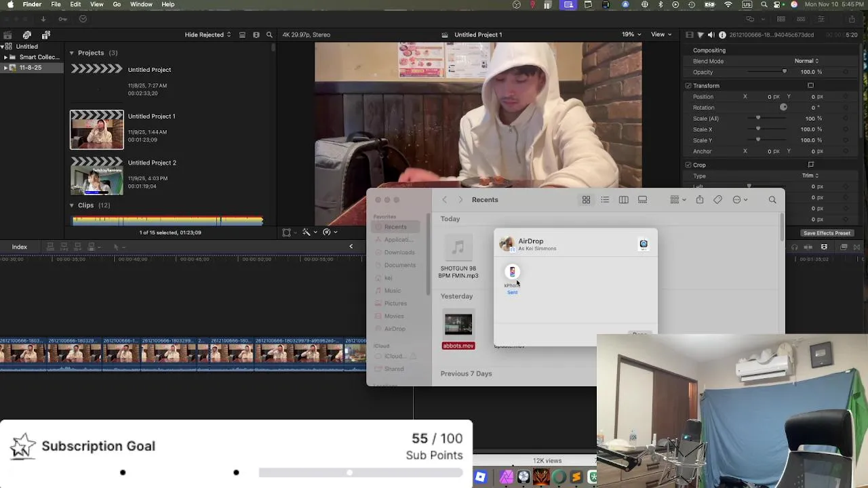The width and height of the screenshot is (868, 488).
Task: Show or hide the Browser grid icon in toolbar
Action: point(781,19)
